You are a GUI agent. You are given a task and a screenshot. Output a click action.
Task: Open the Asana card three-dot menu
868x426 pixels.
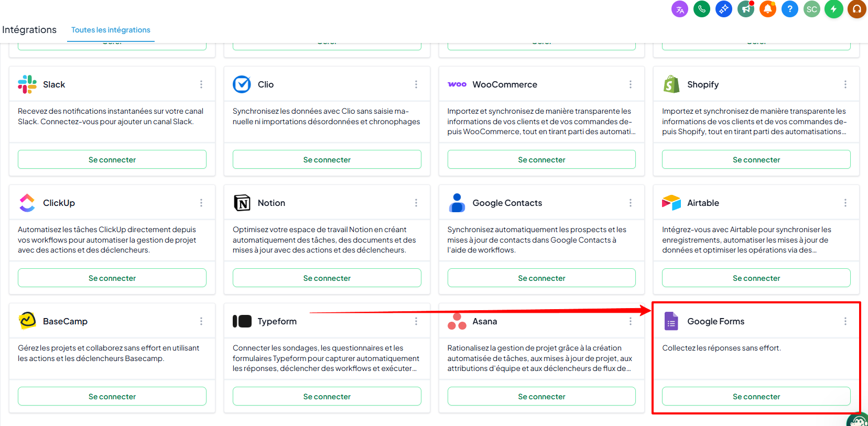click(x=631, y=321)
